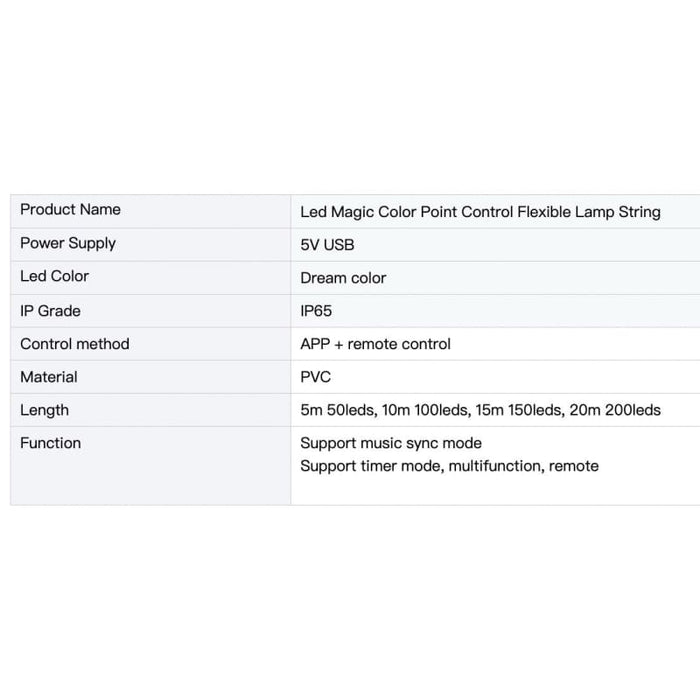This screenshot has width=700, height=700.
Task: Click the "Material" row label
Action: click(48, 377)
